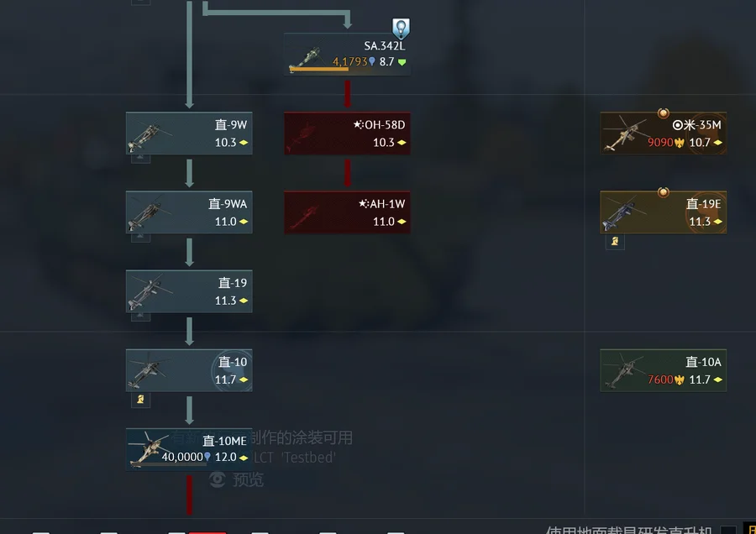756x534 pixels.
Task: Expand the small arrow tab under 直-19
Action: pyautogui.click(x=140, y=317)
